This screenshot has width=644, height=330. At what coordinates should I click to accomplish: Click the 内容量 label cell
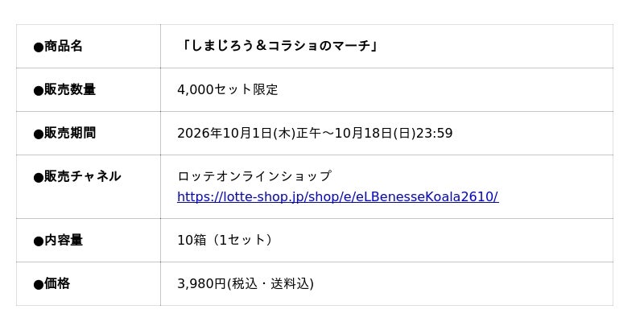[89, 240]
